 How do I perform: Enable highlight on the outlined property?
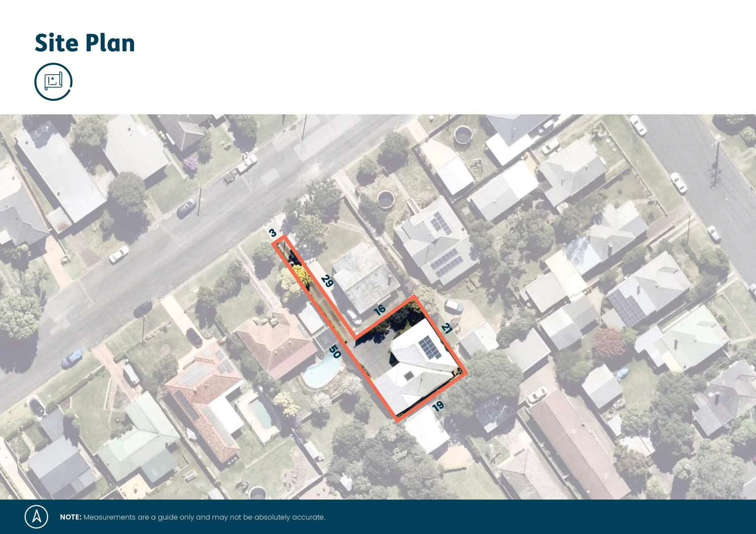click(416, 361)
